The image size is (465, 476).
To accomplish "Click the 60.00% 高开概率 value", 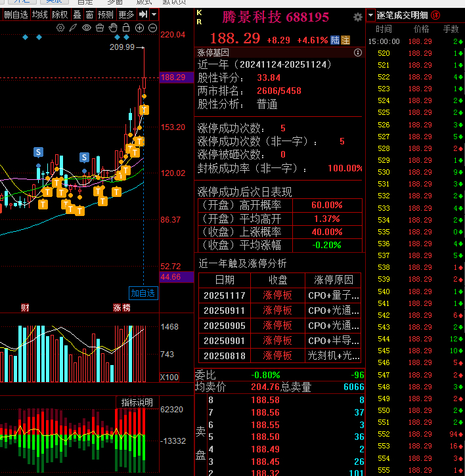I will pyautogui.click(x=327, y=206).
